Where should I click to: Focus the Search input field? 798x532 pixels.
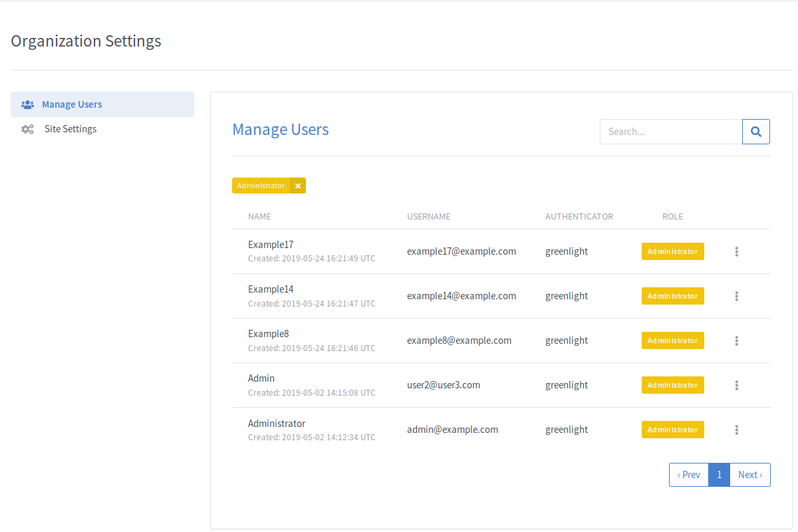(670, 132)
